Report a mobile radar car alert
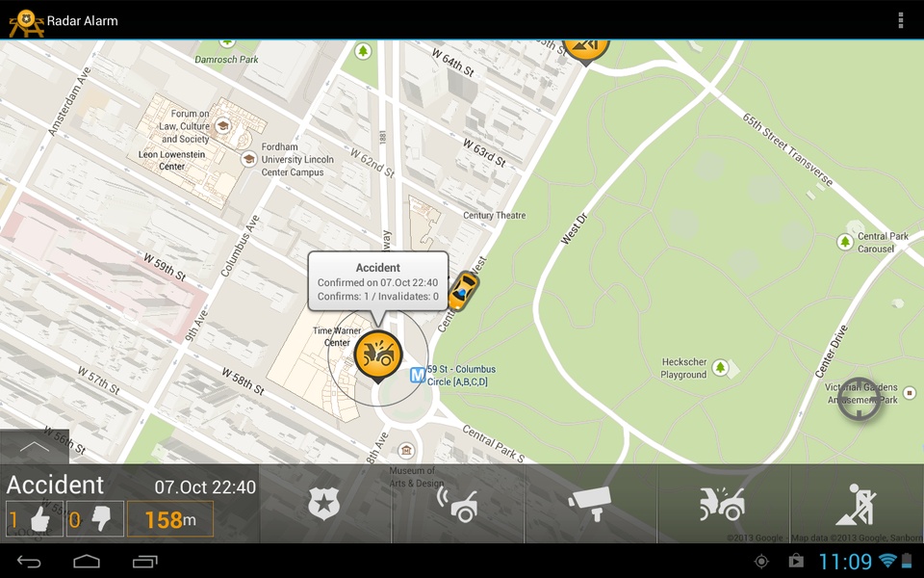The image size is (924, 578). pos(458,504)
